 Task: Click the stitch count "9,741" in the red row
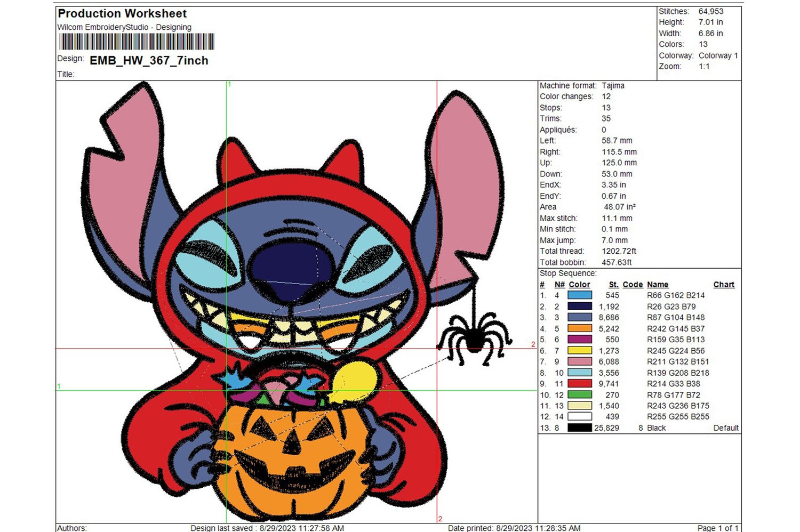609,384
